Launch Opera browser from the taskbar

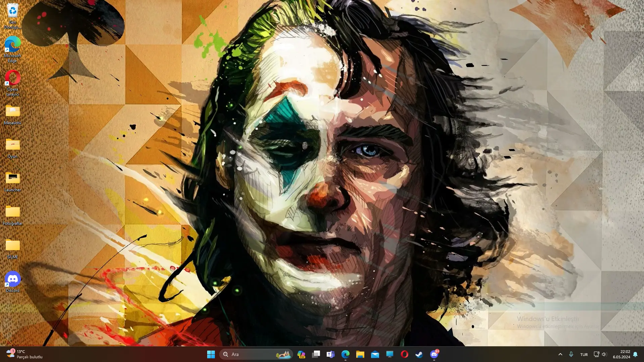pos(404,354)
